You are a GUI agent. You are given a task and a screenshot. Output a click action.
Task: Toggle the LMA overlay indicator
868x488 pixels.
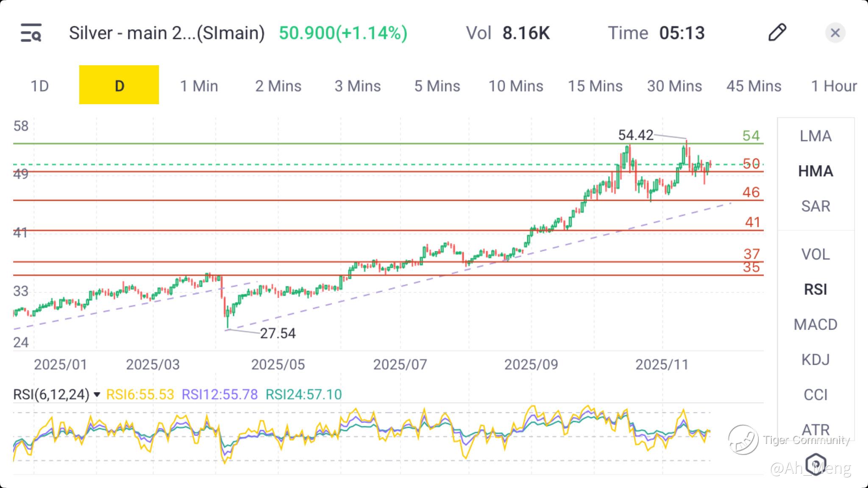(815, 136)
